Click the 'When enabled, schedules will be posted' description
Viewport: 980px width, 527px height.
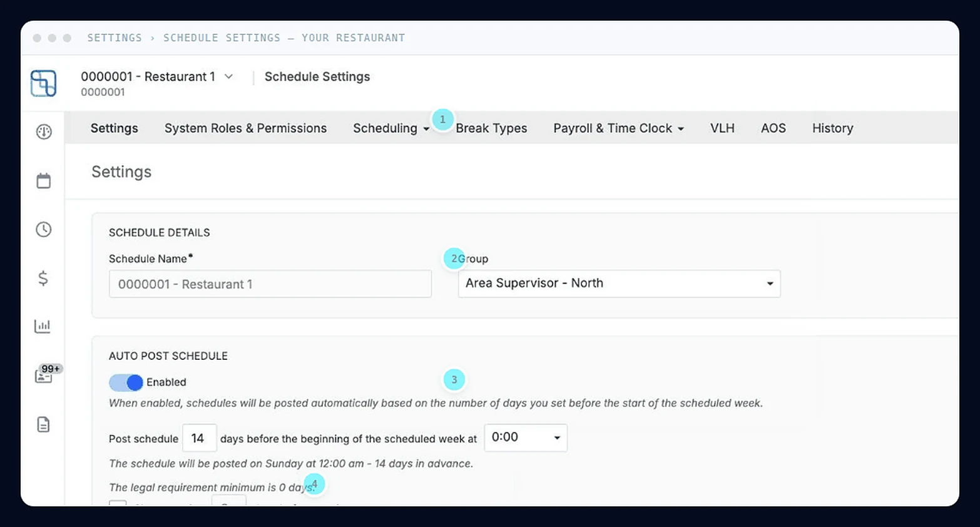(x=436, y=403)
